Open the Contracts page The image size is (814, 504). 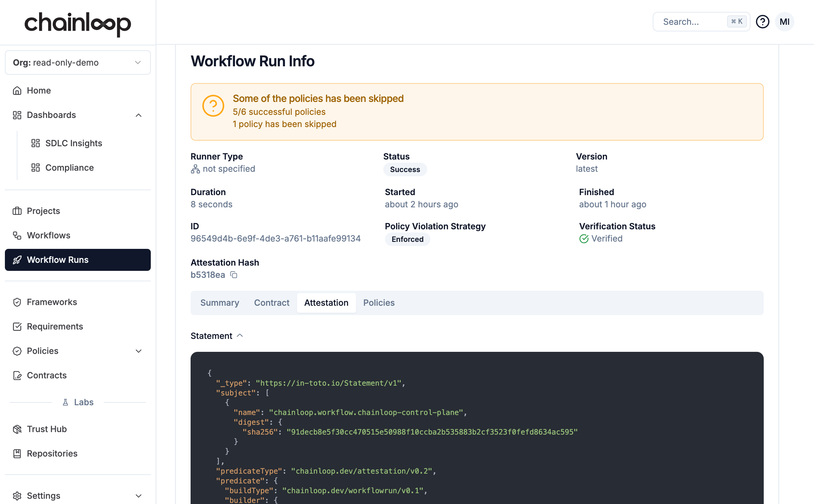78,375
